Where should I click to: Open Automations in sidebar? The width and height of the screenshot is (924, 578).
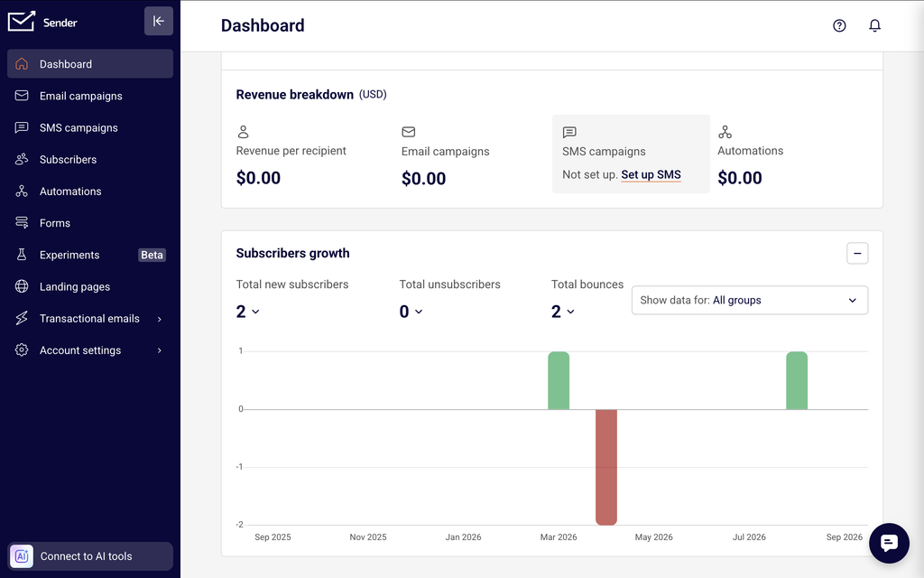[90, 191]
